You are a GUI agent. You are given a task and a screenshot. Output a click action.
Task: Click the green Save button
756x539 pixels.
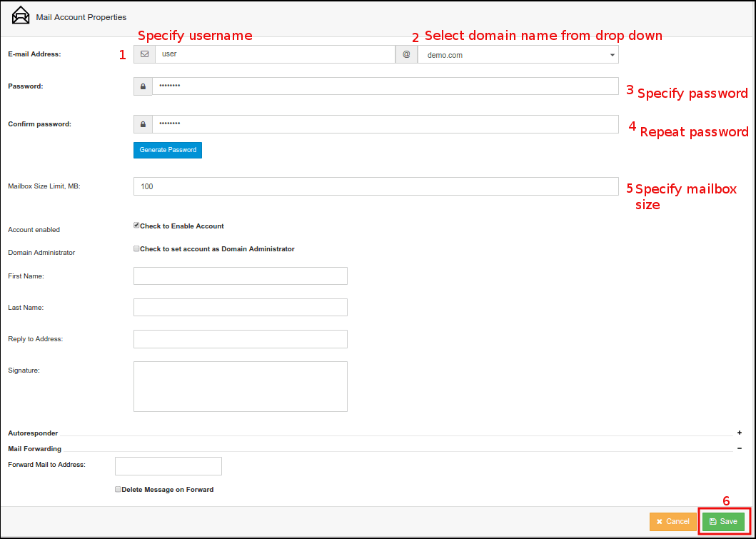click(x=723, y=522)
